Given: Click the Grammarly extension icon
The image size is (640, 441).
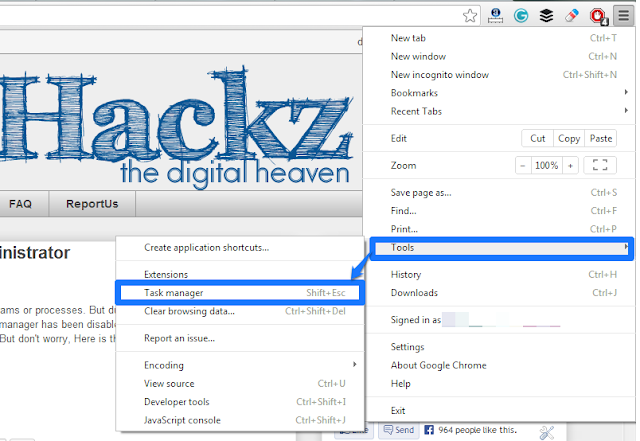Looking at the screenshot, I should tap(521, 16).
